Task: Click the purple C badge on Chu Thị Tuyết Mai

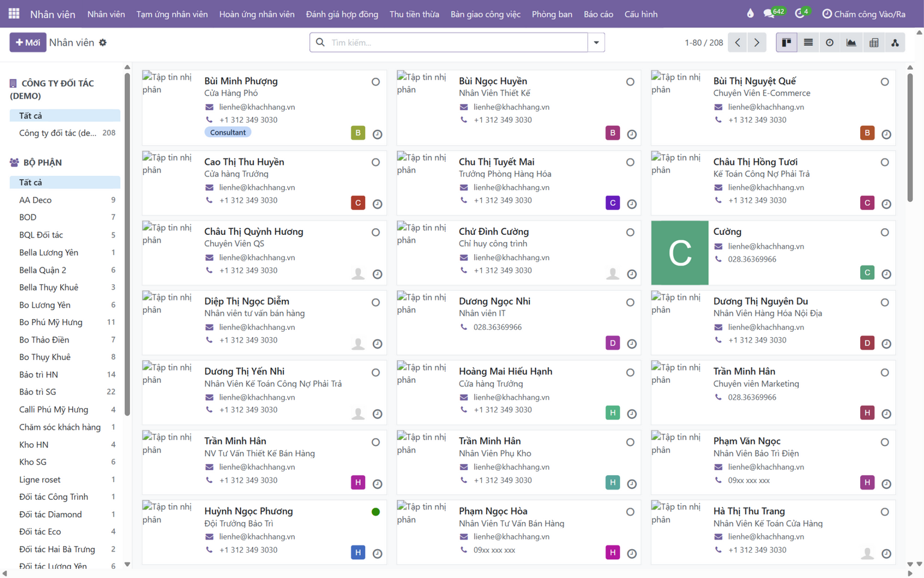Action: coord(612,203)
